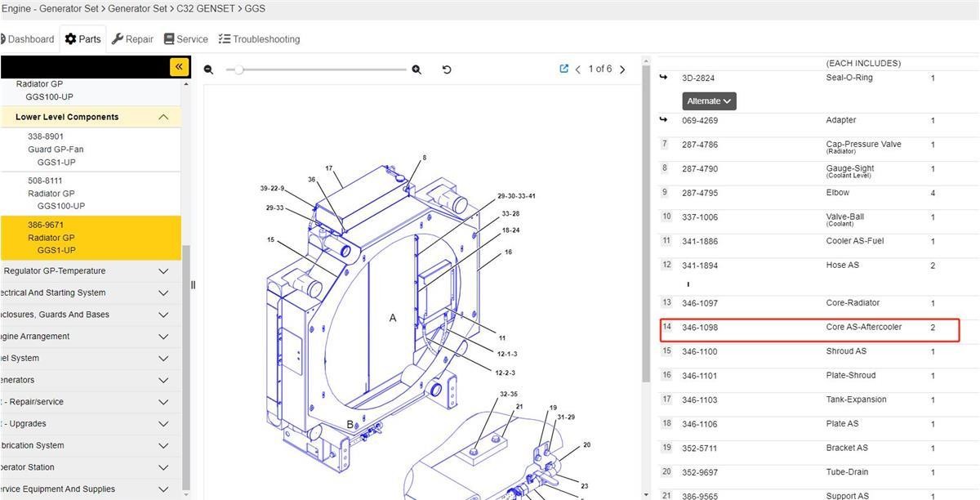Click Valve-Ball part name
The height and width of the screenshot is (500, 980).
click(844, 217)
